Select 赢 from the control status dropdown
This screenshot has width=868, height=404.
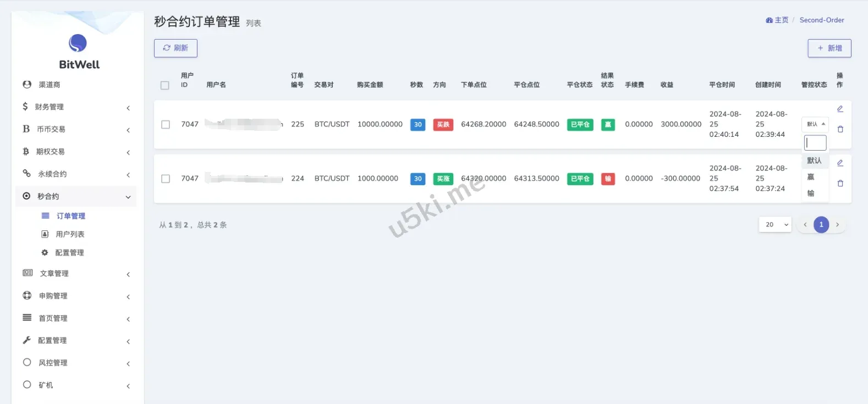click(811, 177)
